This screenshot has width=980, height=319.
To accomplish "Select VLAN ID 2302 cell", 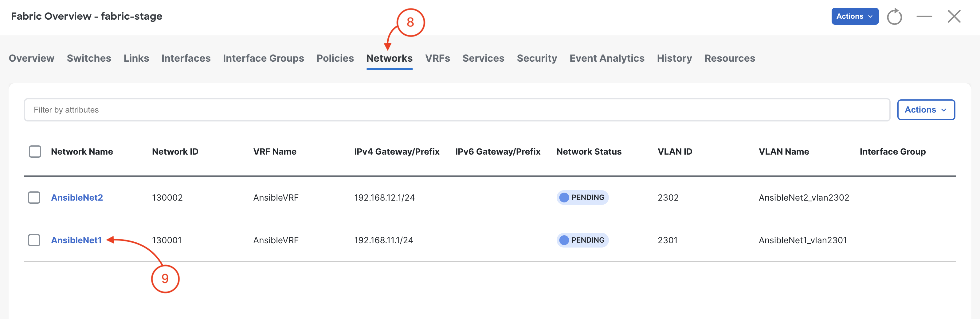I will pyautogui.click(x=668, y=198).
